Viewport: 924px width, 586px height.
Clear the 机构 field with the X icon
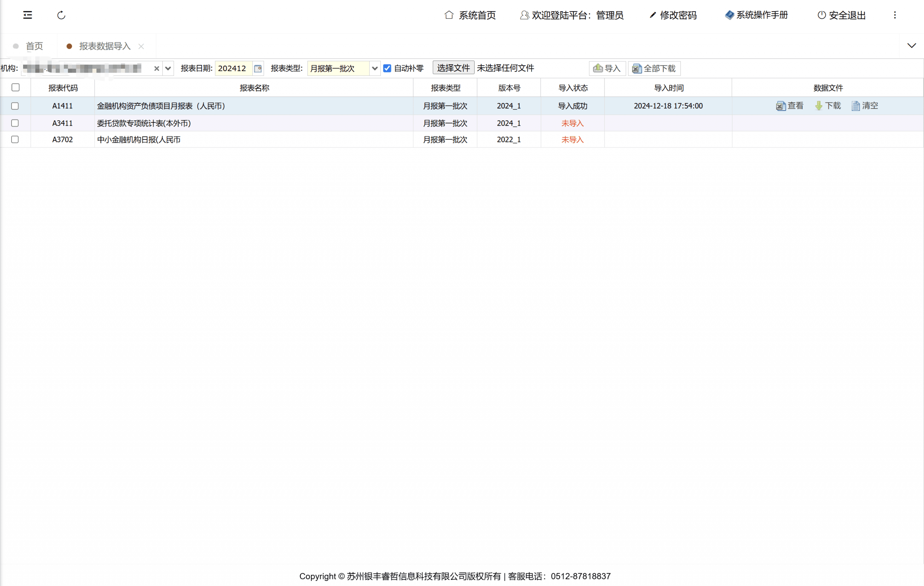tap(157, 68)
